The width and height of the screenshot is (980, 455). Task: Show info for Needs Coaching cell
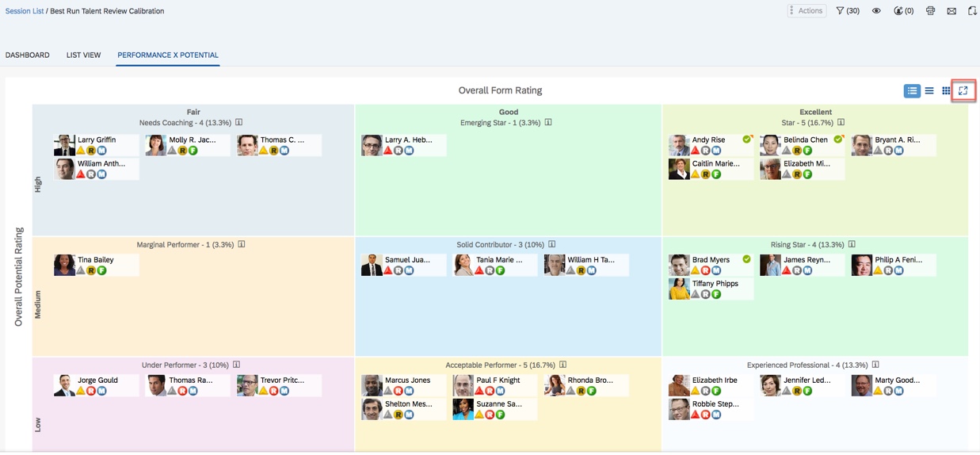click(x=238, y=123)
